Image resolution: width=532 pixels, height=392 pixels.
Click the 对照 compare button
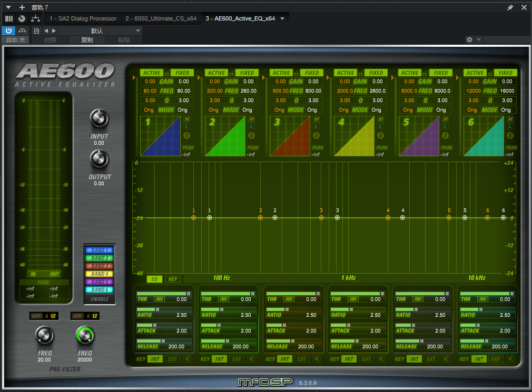(50, 40)
